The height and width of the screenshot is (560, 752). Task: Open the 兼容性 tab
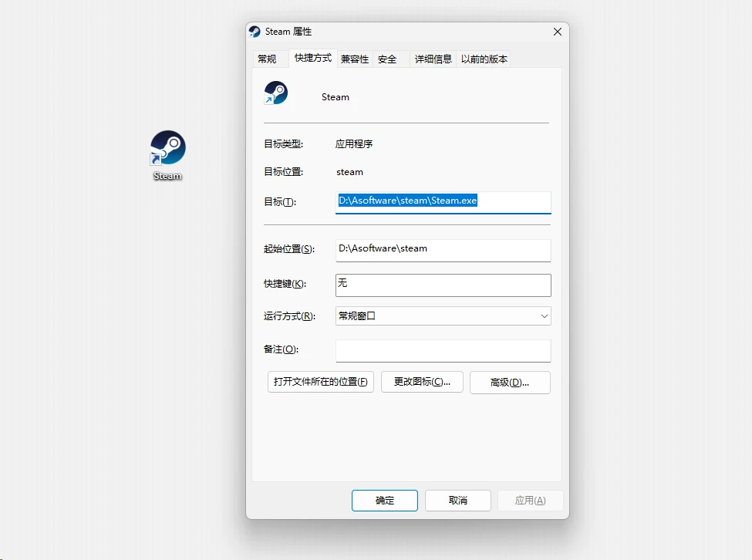coord(355,59)
